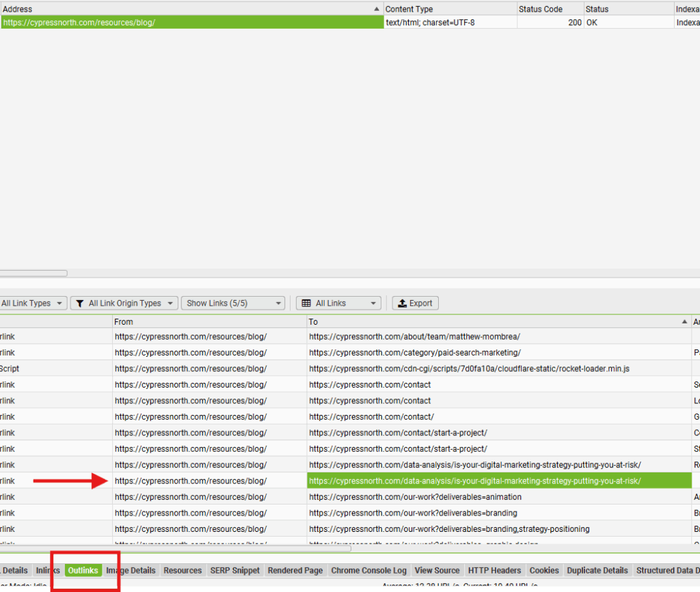
Task: Click the Export button
Action: (415, 303)
